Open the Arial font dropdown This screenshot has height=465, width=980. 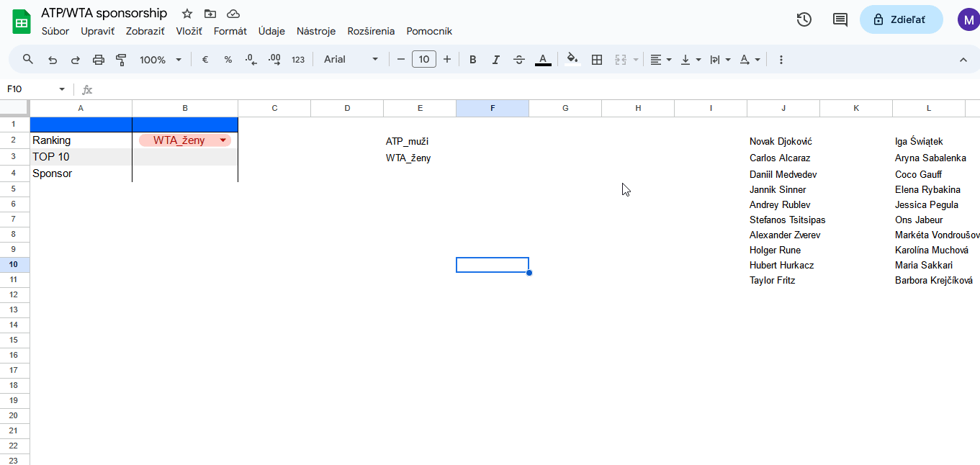(351, 59)
